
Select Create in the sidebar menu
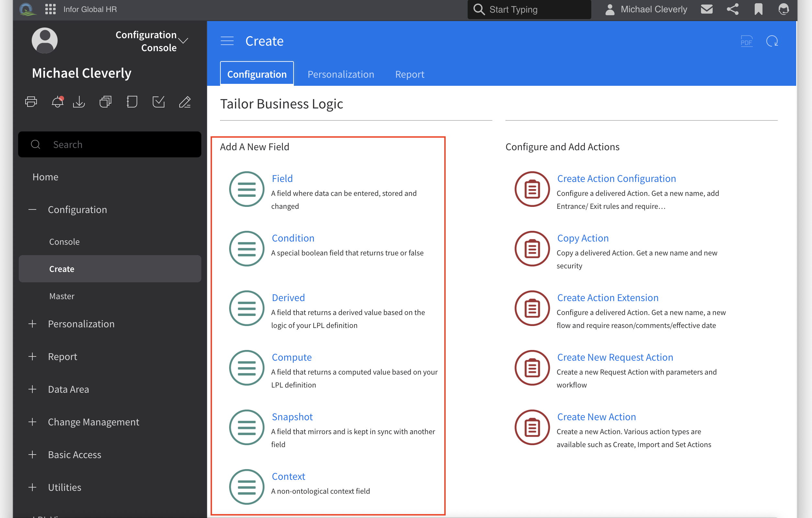(110, 269)
